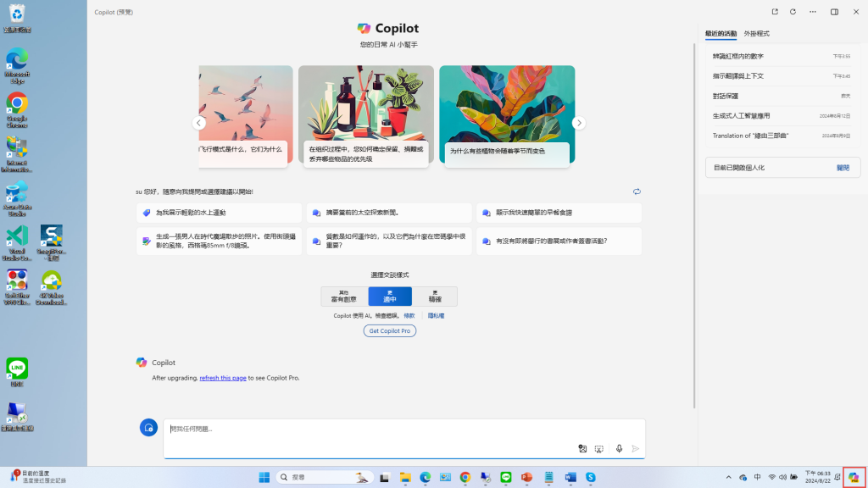Refresh the suggested prompts list
868x488 pixels.
pyautogui.click(x=637, y=191)
